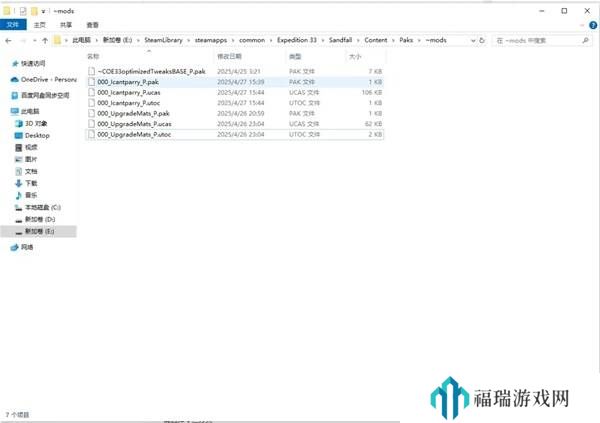Go up one folder level
This screenshot has height=423, width=600.
pyautogui.click(x=45, y=40)
